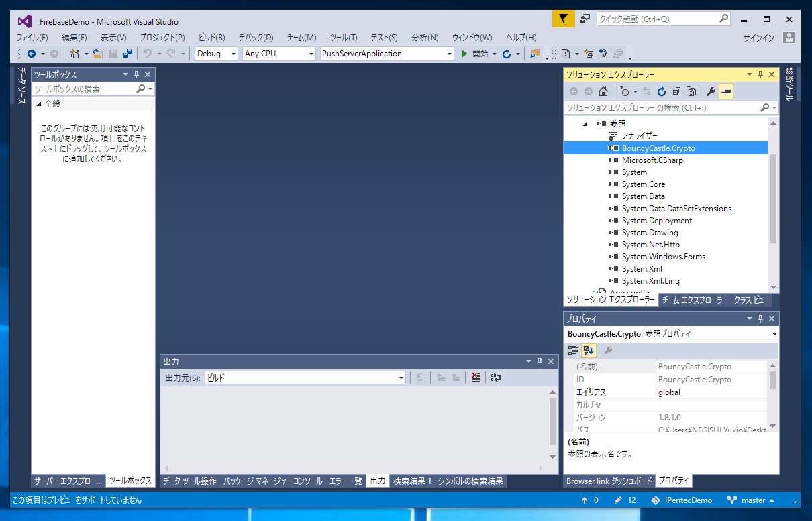Toggle Preview Selected Items in Solution Explorer
Viewport: 812px width, 521px height.
(726, 91)
